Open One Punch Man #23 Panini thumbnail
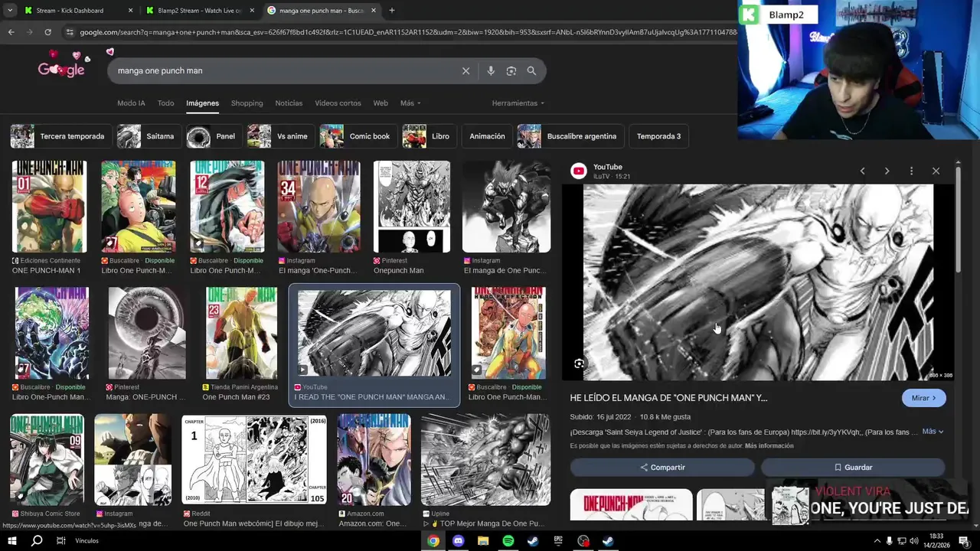 click(x=240, y=333)
